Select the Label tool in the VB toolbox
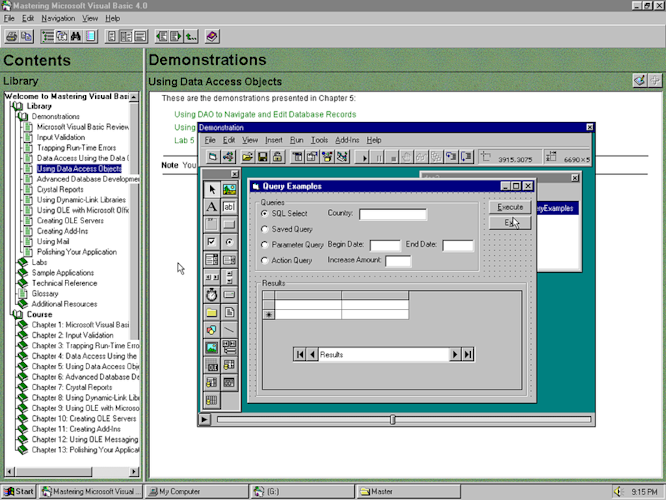Image resolution: width=666 pixels, height=500 pixels. (x=212, y=207)
